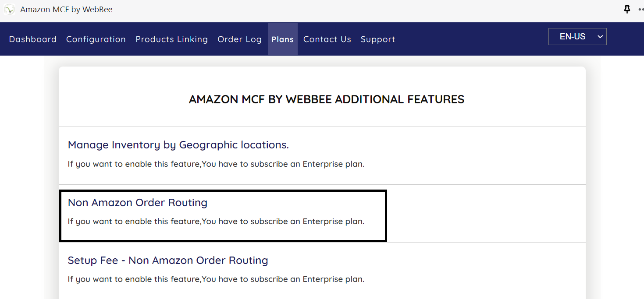Click the Additional Features page title
This screenshot has width=644, height=299.
coord(327,99)
